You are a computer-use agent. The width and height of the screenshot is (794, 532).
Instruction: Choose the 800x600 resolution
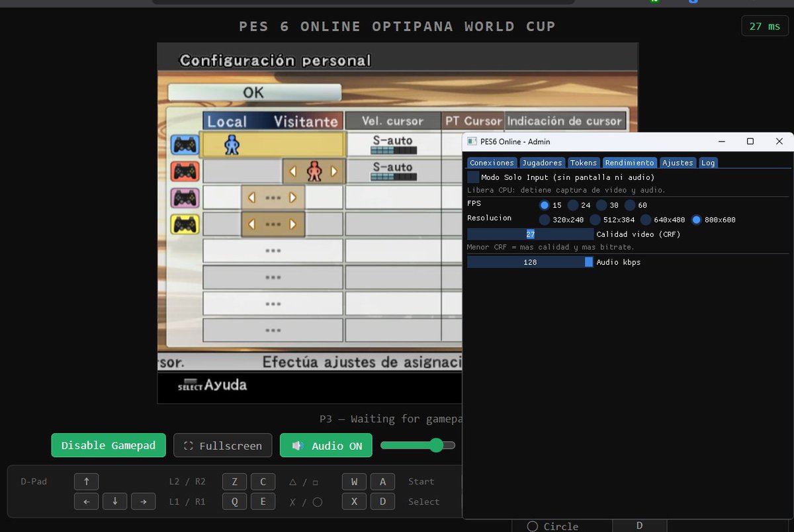pos(696,220)
